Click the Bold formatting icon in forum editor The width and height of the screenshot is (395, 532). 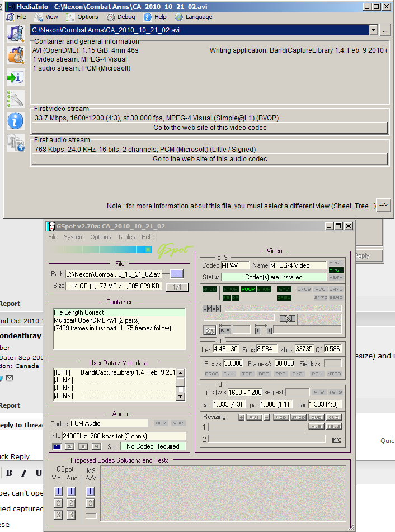click(9, 473)
